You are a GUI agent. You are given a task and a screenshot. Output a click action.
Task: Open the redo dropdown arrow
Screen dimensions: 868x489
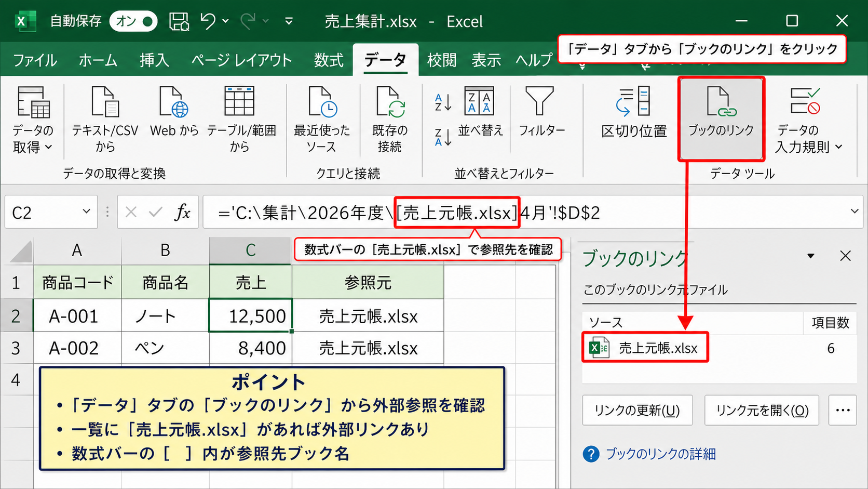pos(266,21)
